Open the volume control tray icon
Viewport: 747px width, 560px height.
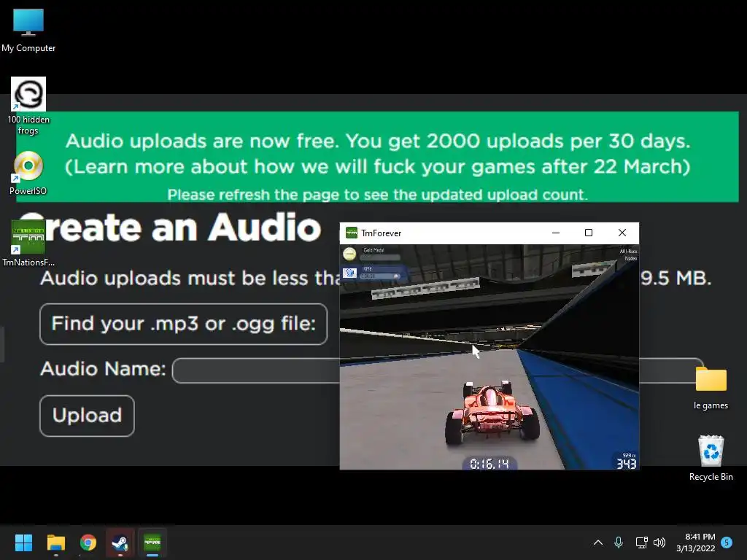click(659, 542)
